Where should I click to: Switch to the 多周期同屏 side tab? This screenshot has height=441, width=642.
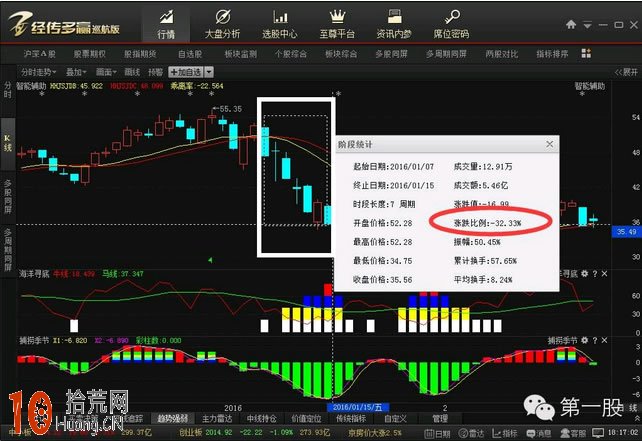(7, 251)
